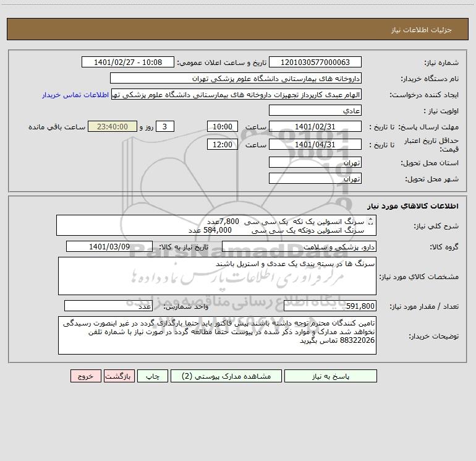Open اطلاعات تماس خریدار link
Image resolution: width=476 pixels, height=461 pixels.
click(75, 95)
